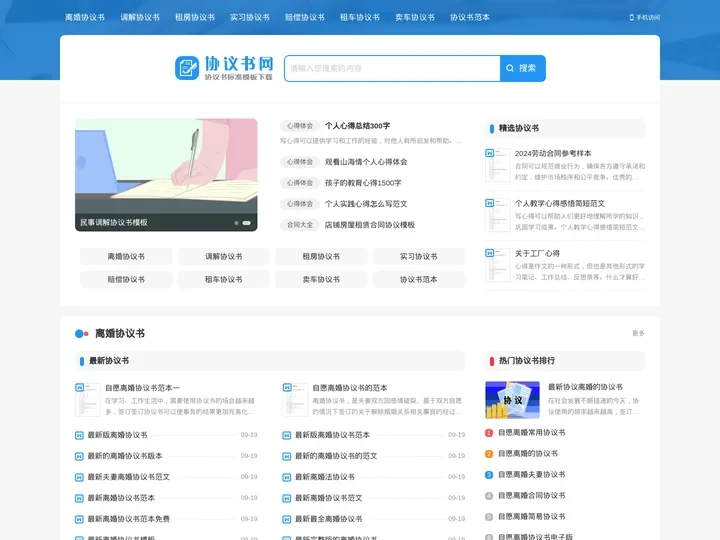Click doc icon beside 最新夫妻离婚协议书范文

tap(79, 478)
